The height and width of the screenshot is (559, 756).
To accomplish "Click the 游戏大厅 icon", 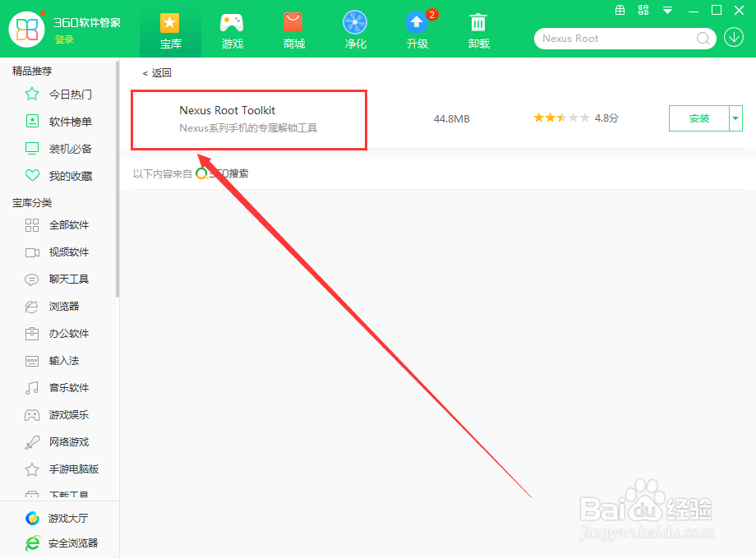I will pos(32,518).
